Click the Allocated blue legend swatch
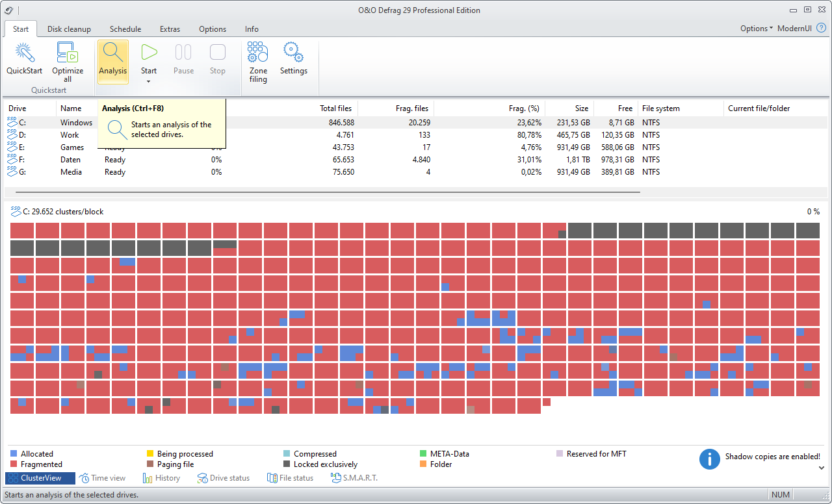The height and width of the screenshot is (504, 832). click(x=14, y=454)
